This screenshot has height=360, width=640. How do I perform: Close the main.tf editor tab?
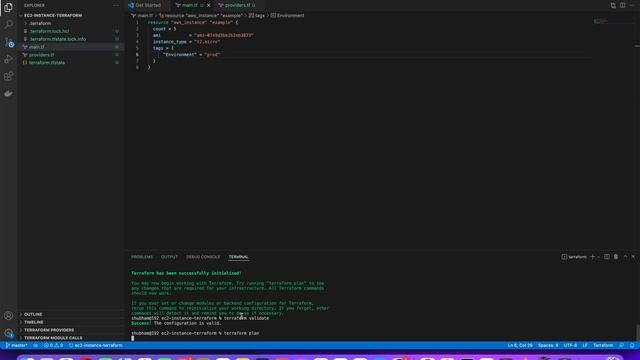click(x=209, y=5)
